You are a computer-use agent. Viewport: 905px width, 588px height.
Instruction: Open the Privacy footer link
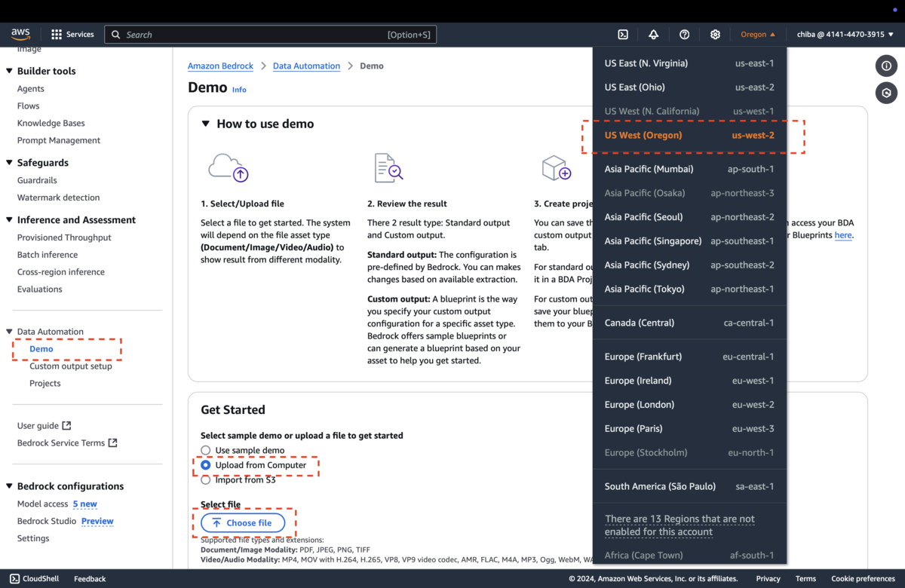[768, 579]
